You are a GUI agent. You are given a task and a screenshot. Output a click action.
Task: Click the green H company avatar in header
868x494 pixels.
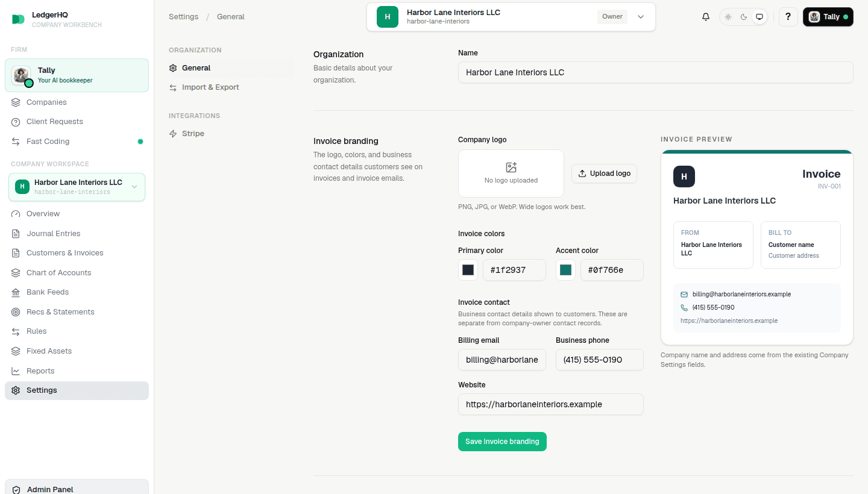point(388,17)
